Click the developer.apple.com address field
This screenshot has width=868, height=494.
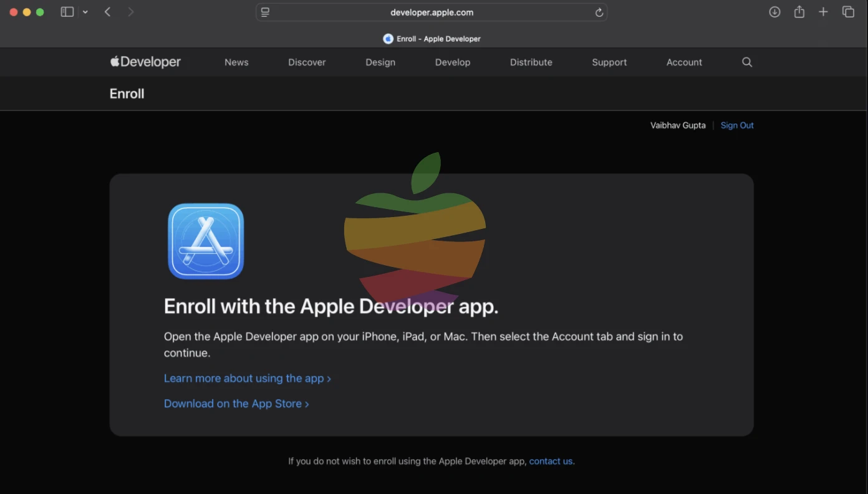click(x=432, y=12)
